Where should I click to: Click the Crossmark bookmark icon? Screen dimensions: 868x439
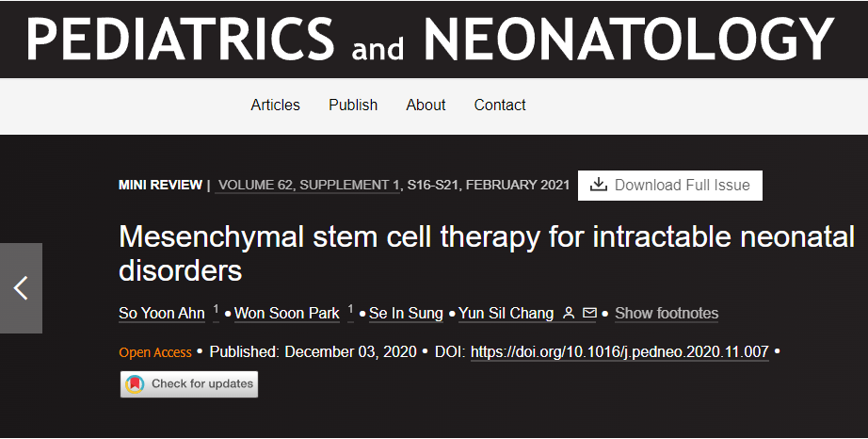pyautogui.click(x=136, y=383)
